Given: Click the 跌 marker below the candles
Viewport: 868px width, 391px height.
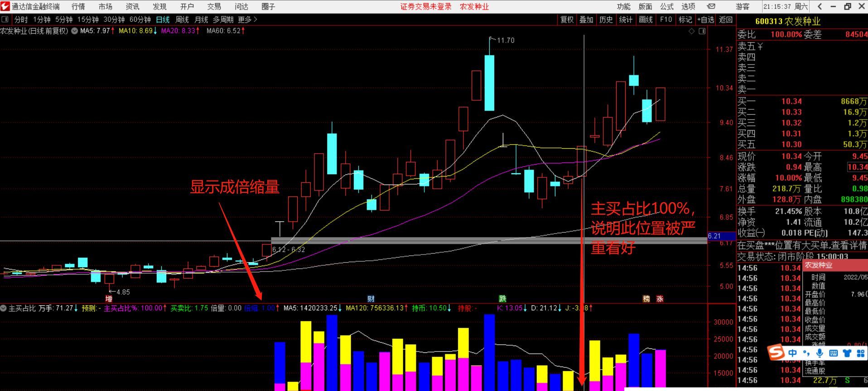Looking at the screenshot, I should point(502,298).
